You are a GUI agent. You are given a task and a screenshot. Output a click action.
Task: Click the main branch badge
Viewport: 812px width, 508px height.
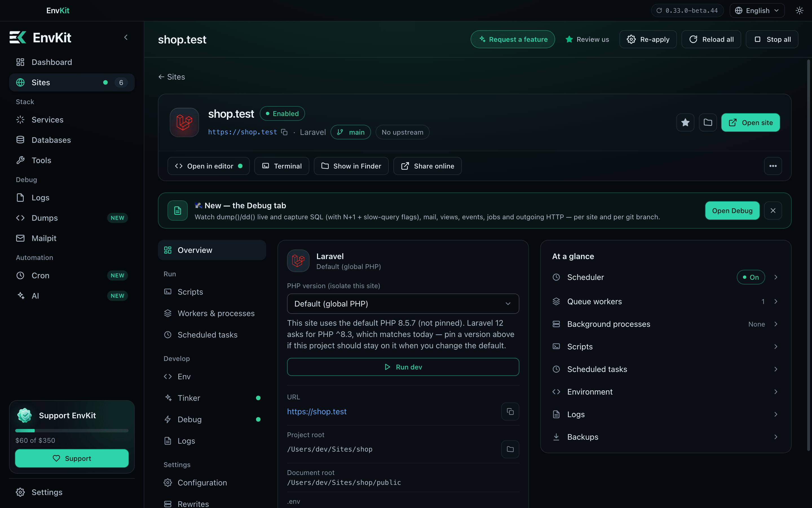pos(351,132)
